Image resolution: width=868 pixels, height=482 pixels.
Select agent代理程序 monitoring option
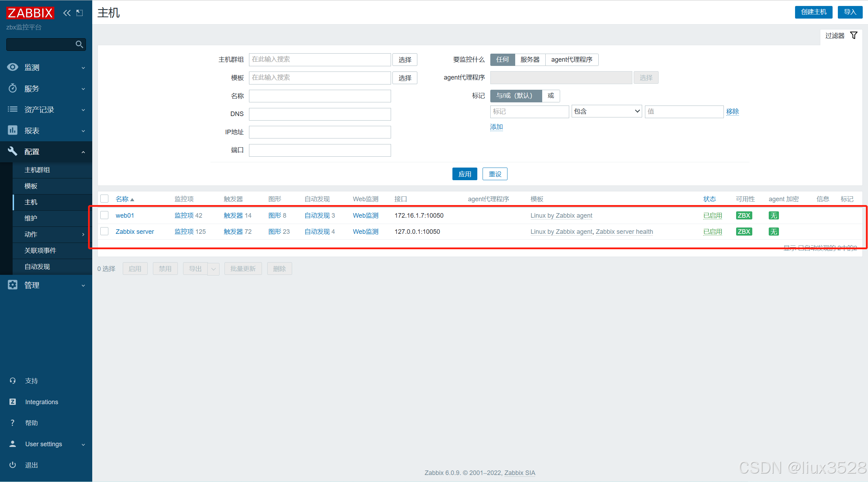coord(572,60)
